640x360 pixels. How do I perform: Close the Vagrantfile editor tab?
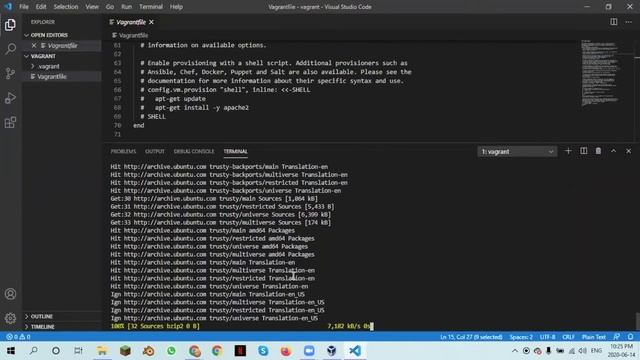151,22
